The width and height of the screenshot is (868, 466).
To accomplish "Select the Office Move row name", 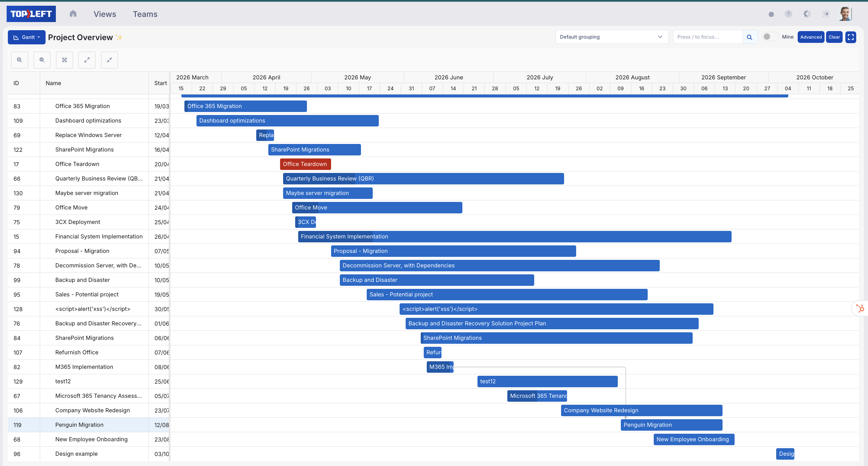I will click(71, 208).
